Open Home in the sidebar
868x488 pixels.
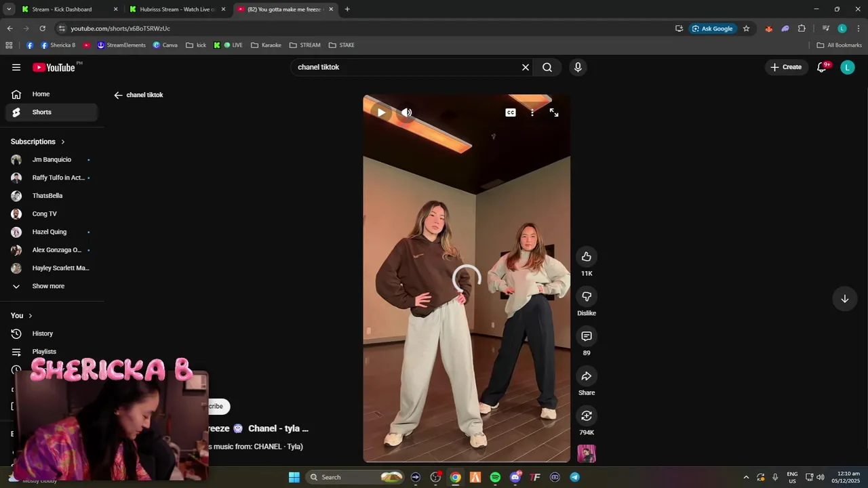52,94
